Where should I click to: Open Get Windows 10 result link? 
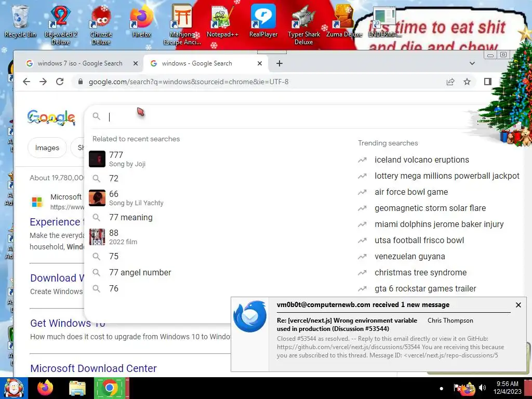tap(68, 323)
